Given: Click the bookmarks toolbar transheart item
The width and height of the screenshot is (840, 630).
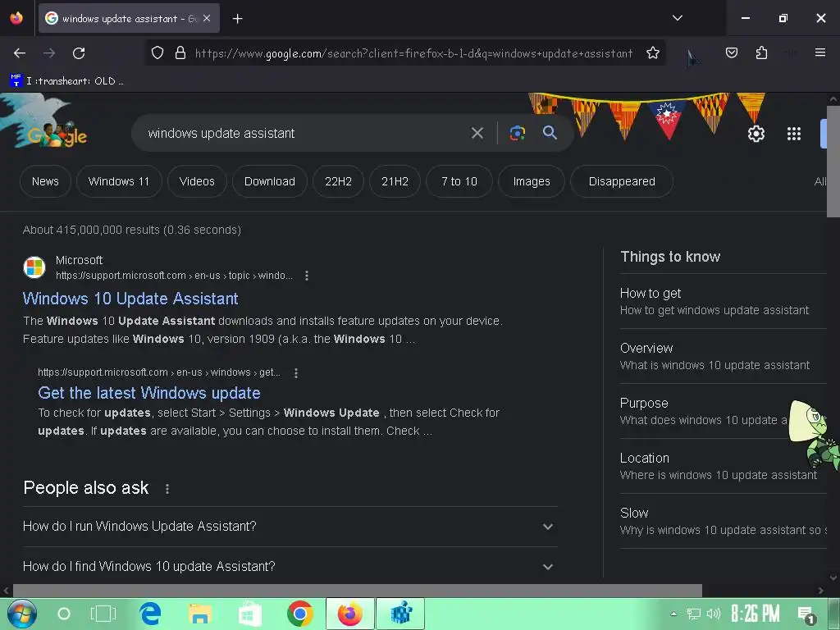Looking at the screenshot, I should [66, 81].
